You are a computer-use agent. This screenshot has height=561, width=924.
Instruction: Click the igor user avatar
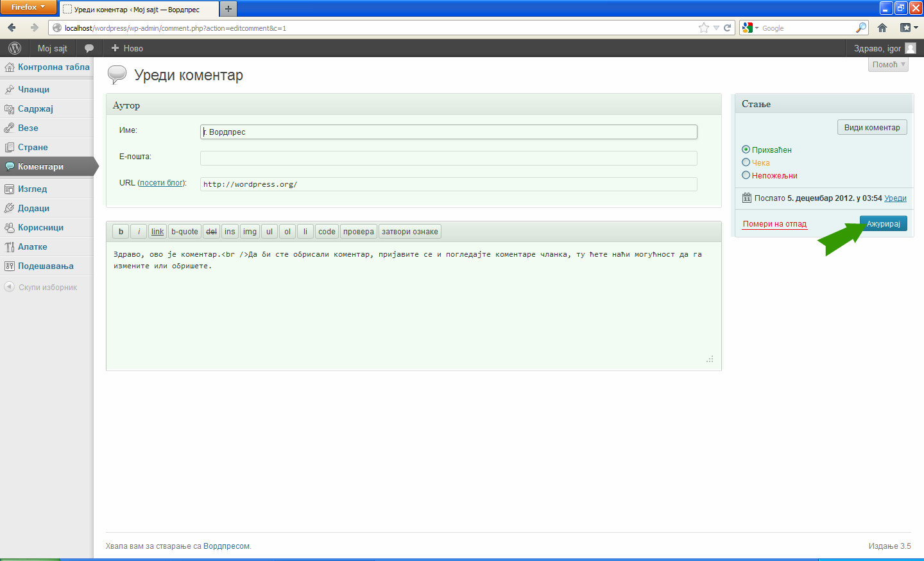point(911,48)
